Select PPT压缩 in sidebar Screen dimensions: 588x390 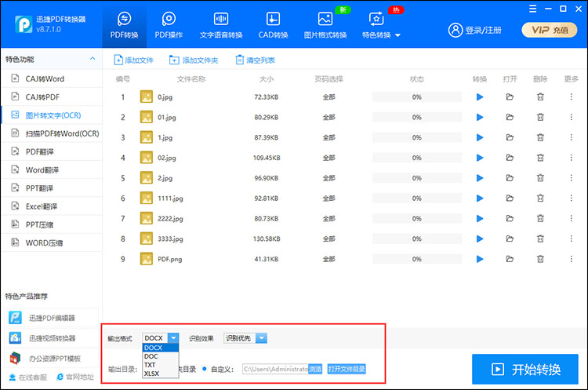click(x=52, y=224)
